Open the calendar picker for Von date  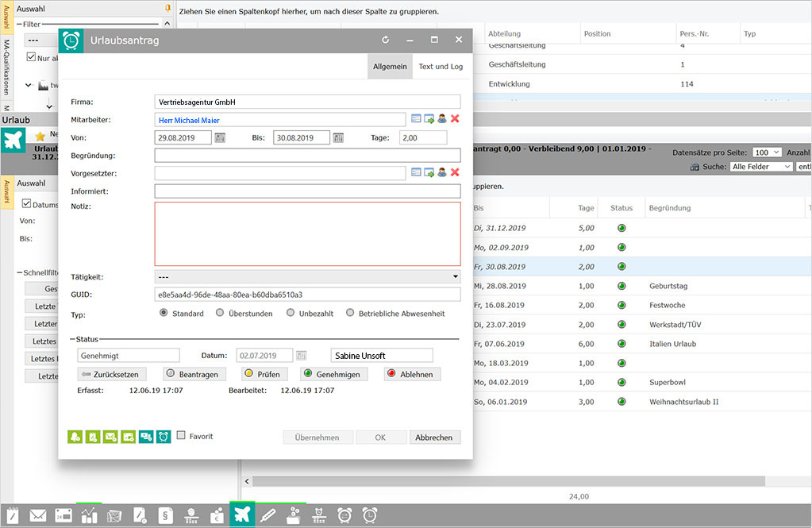(x=220, y=138)
